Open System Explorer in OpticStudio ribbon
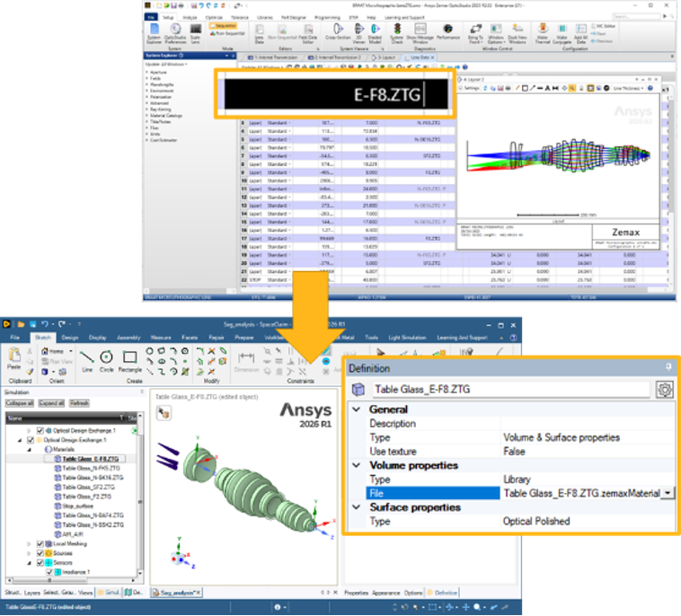The image size is (681, 616). pos(155,33)
